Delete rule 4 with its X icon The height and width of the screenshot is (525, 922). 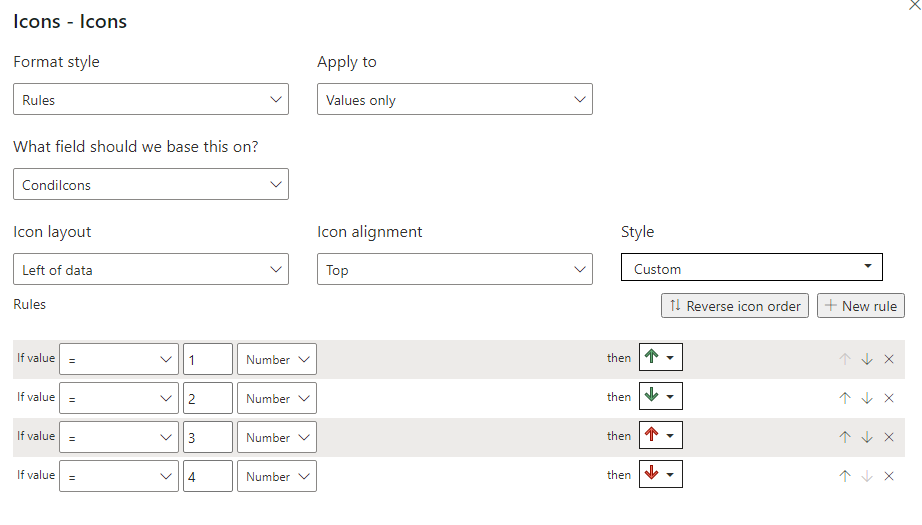(889, 476)
